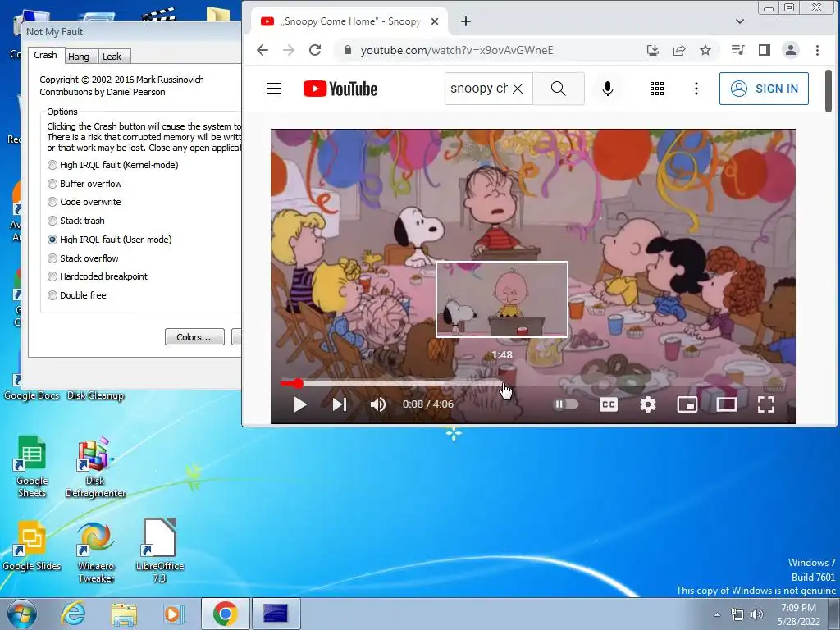This screenshot has height=630, width=840.
Task: Reload the Chrome page
Action: point(315,50)
